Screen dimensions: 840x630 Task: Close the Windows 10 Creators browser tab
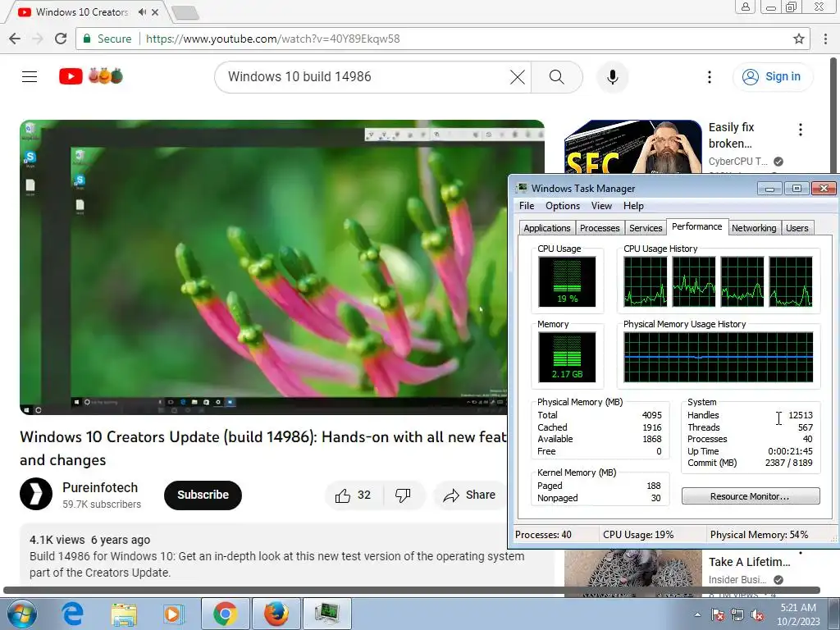point(155,11)
